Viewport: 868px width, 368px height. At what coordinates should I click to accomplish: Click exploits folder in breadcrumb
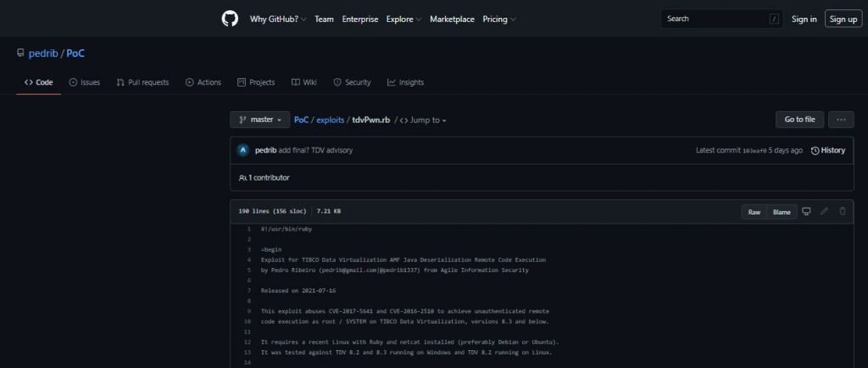tap(331, 120)
